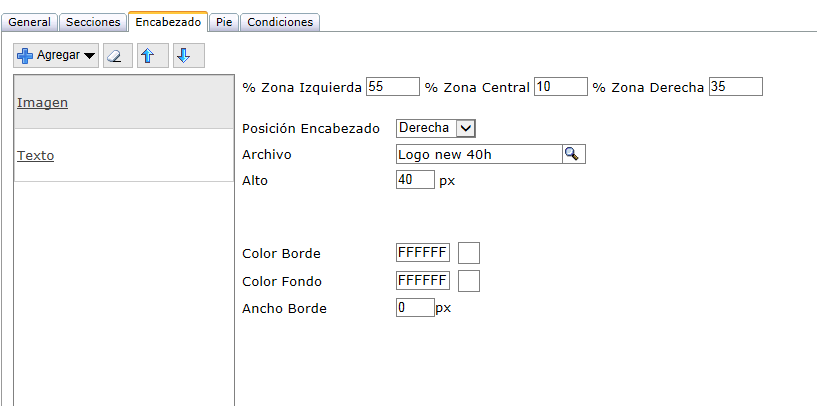The width and height of the screenshot is (817, 406).
Task: Move item down with arrow icon
Action: [183, 56]
